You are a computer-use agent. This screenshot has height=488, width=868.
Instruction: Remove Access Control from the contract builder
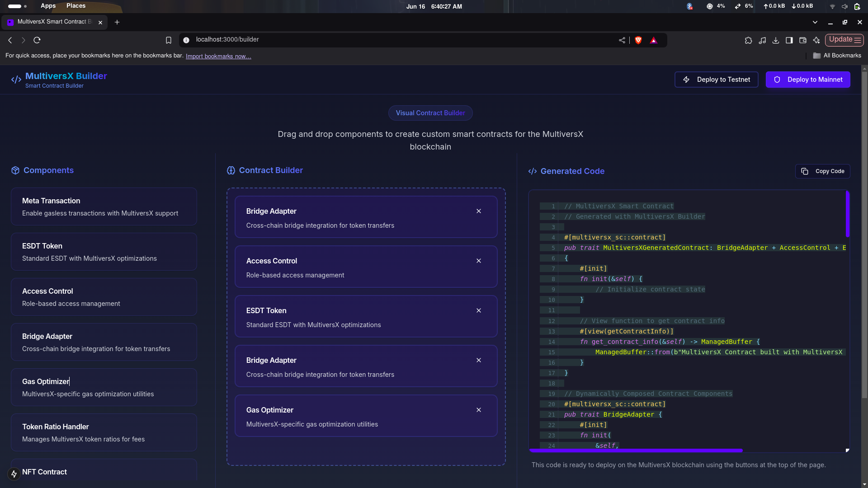tap(479, 261)
